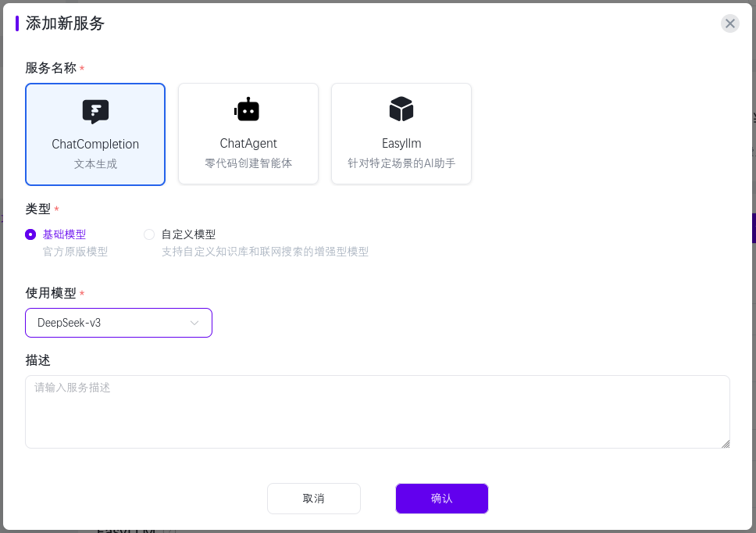756x533 pixels.
Task: Click the 描述 field label
Action: (37, 360)
